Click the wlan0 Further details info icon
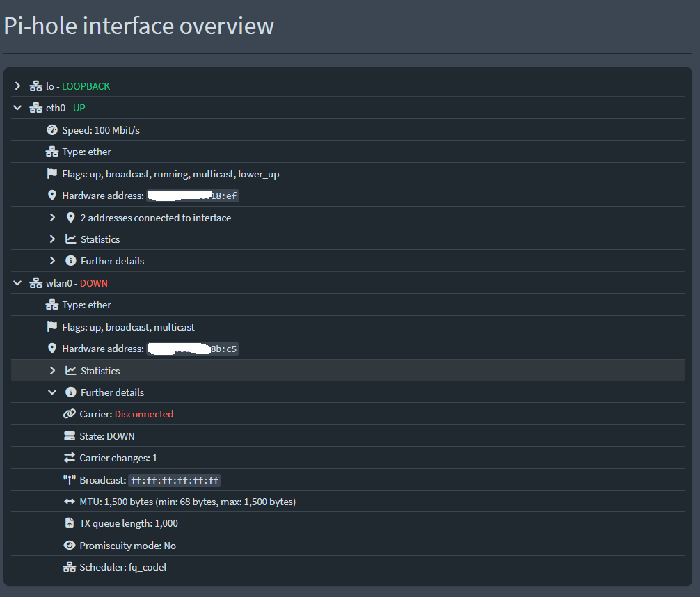700x597 pixels. click(x=70, y=392)
